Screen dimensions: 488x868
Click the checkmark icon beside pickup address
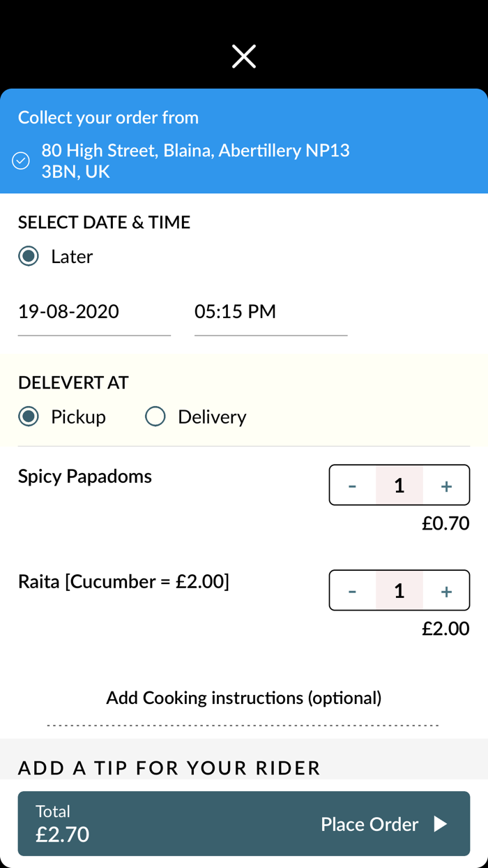click(x=21, y=160)
